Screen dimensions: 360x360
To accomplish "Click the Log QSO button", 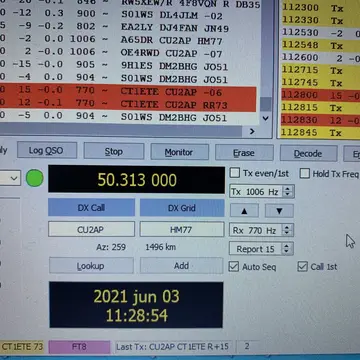I will click(47, 151).
